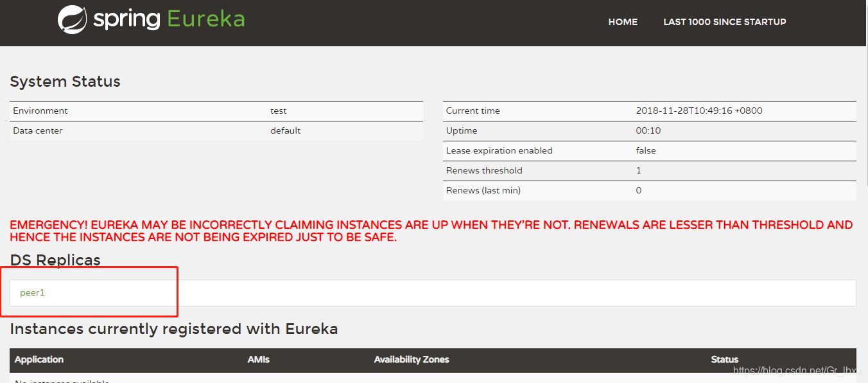Select the Renews (last min) label
This screenshot has height=383, width=868.
pos(483,190)
